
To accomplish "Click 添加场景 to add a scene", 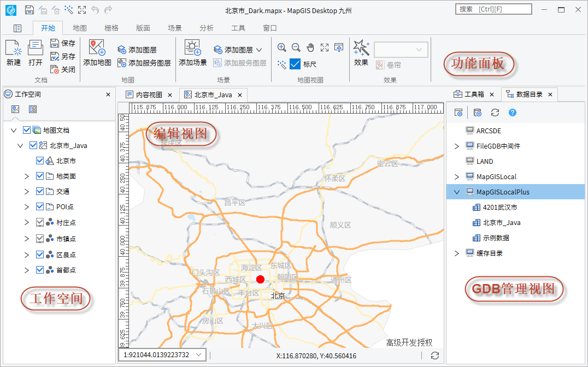I will [x=193, y=53].
